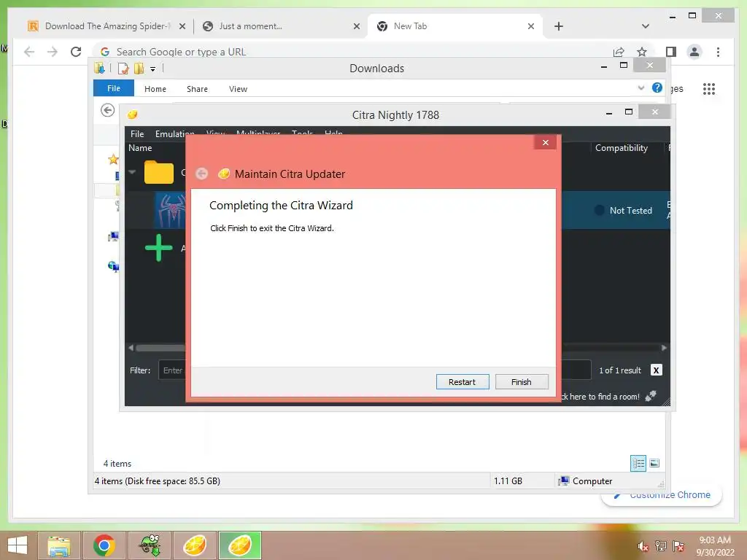Select the yellow folder icon in Citra game list
The image size is (747, 560).
[158, 172]
